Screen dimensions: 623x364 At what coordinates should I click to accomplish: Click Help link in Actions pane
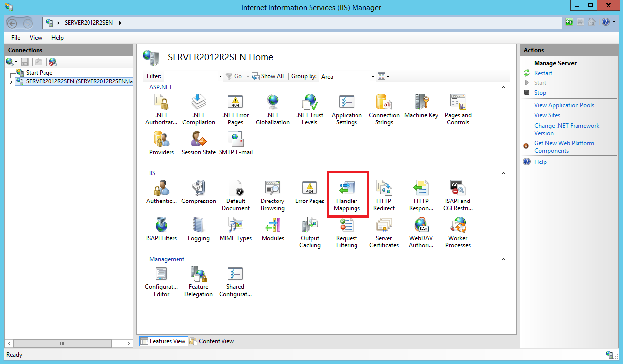coord(540,162)
